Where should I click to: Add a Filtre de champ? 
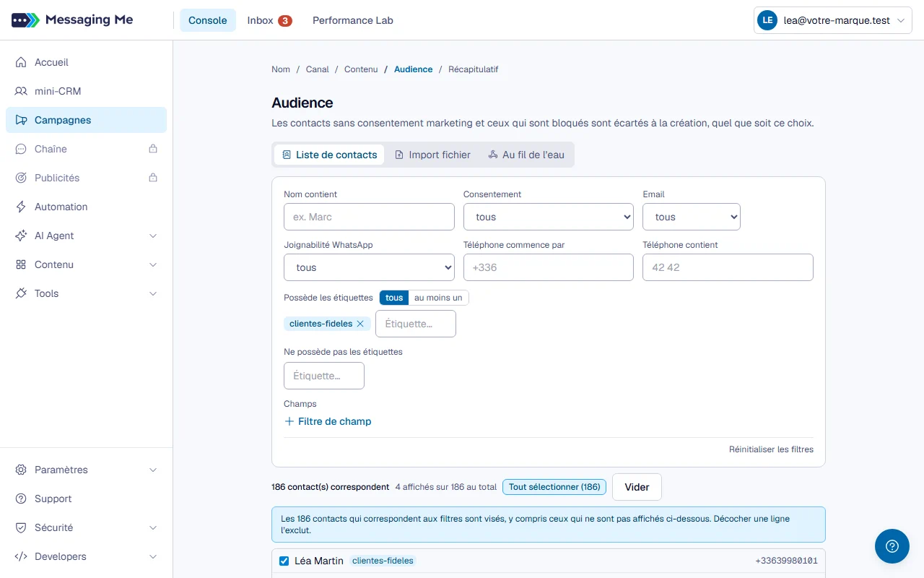pos(328,421)
